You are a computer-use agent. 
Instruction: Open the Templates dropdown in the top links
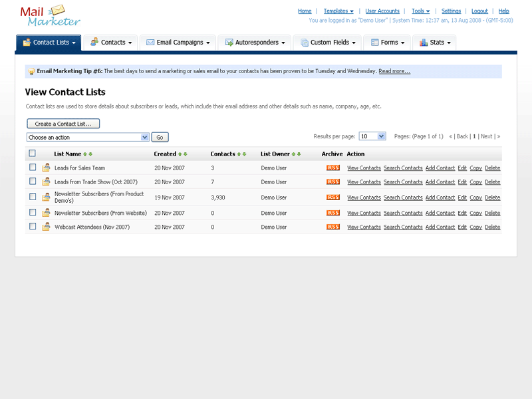(338, 11)
